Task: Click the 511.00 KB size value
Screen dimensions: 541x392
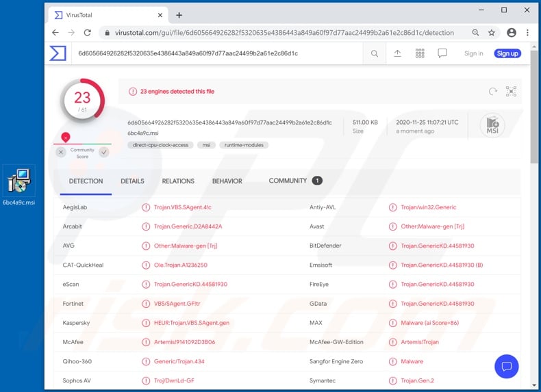Action: [x=366, y=122]
